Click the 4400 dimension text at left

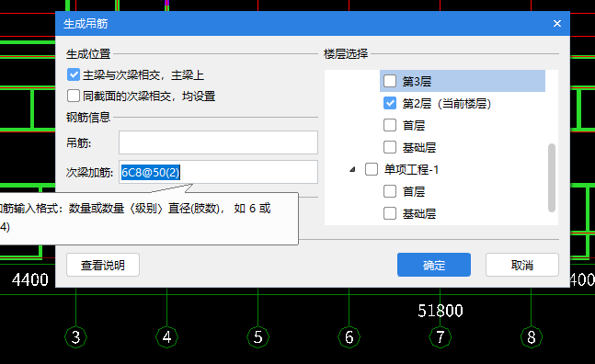[30, 280]
